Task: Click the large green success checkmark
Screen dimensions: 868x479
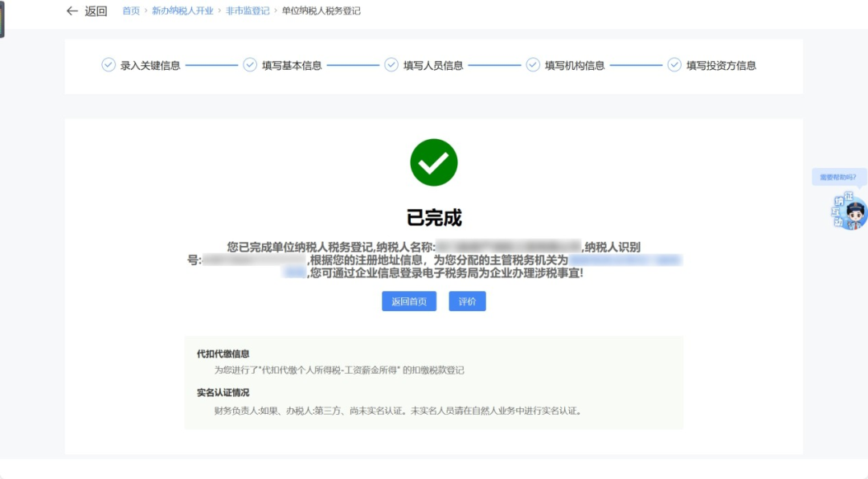Action: (x=434, y=162)
